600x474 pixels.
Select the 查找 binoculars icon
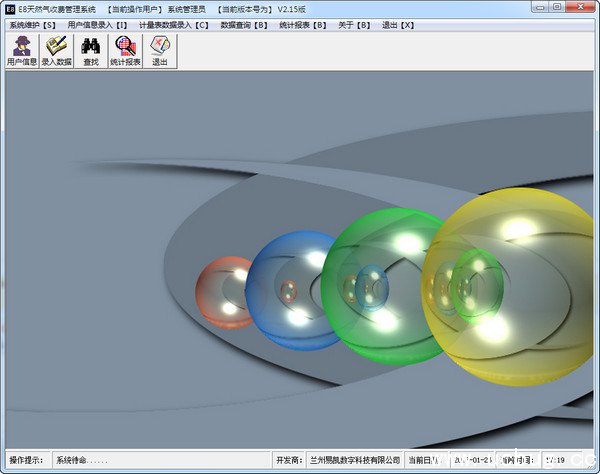[x=91, y=50]
